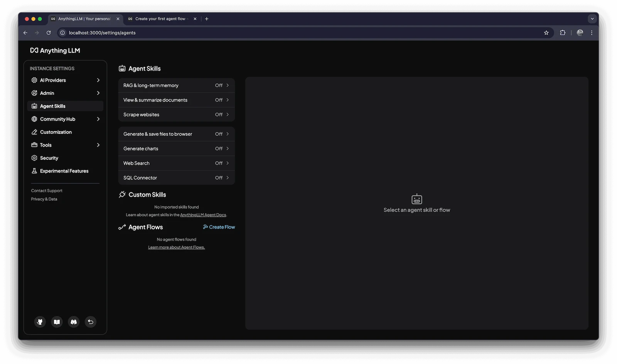Click the Community Hub globe icon
Image resolution: width=617 pixels, height=364 pixels.
click(x=34, y=119)
